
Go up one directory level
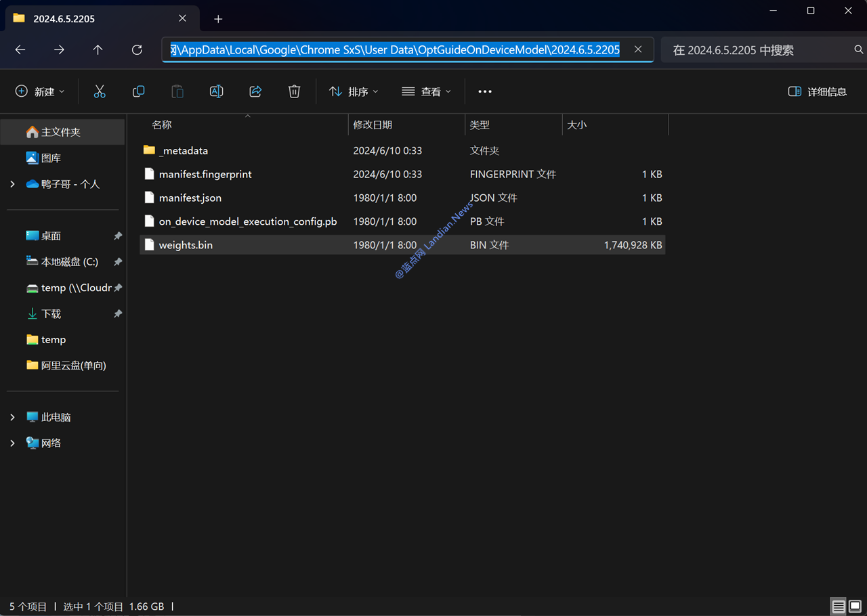coord(98,50)
